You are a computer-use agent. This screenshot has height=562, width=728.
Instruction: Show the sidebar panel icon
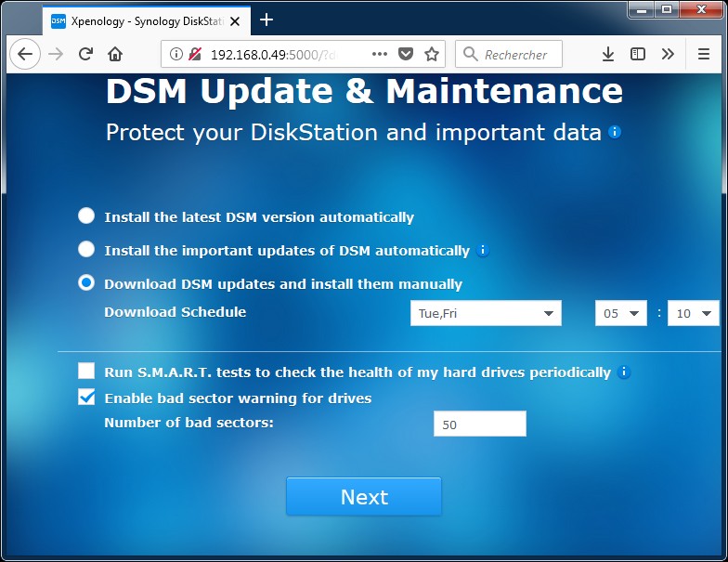638,55
